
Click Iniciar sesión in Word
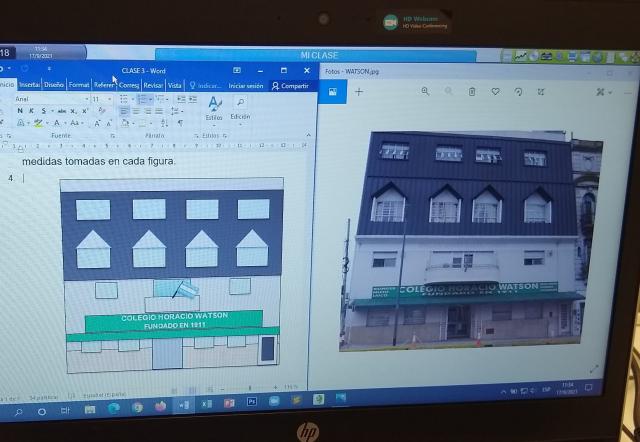coord(246,86)
